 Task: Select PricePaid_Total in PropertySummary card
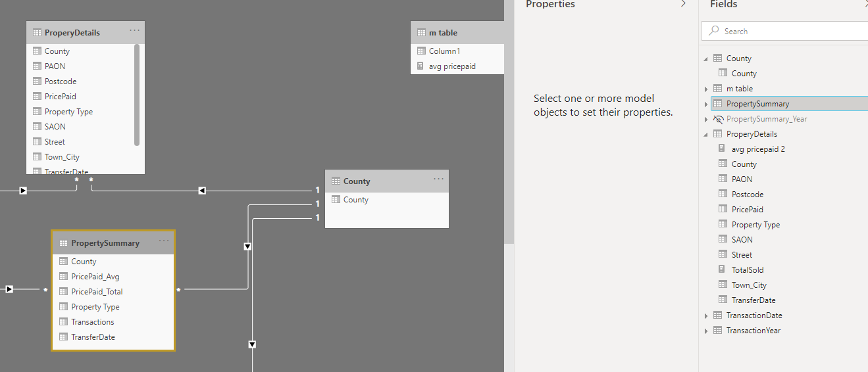coord(97,292)
